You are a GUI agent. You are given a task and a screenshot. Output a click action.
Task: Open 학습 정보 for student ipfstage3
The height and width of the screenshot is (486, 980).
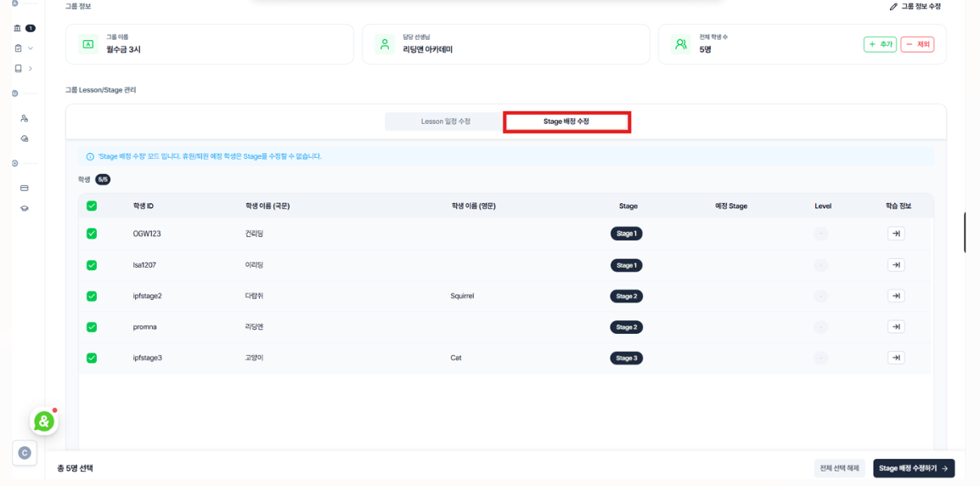tap(896, 358)
